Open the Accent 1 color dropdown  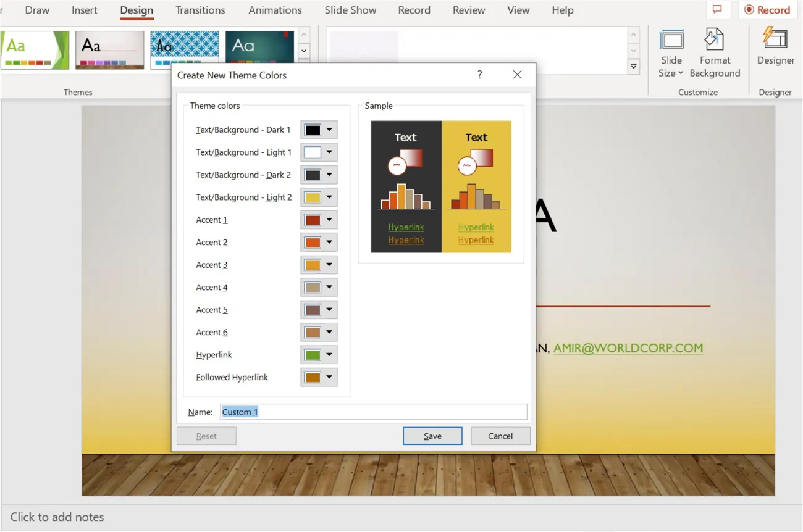click(x=329, y=219)
